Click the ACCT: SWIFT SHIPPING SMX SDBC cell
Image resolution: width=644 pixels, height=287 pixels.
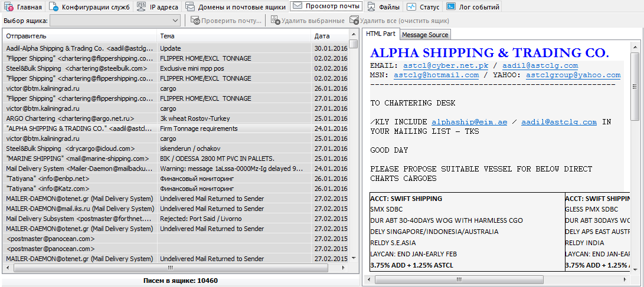467,232
